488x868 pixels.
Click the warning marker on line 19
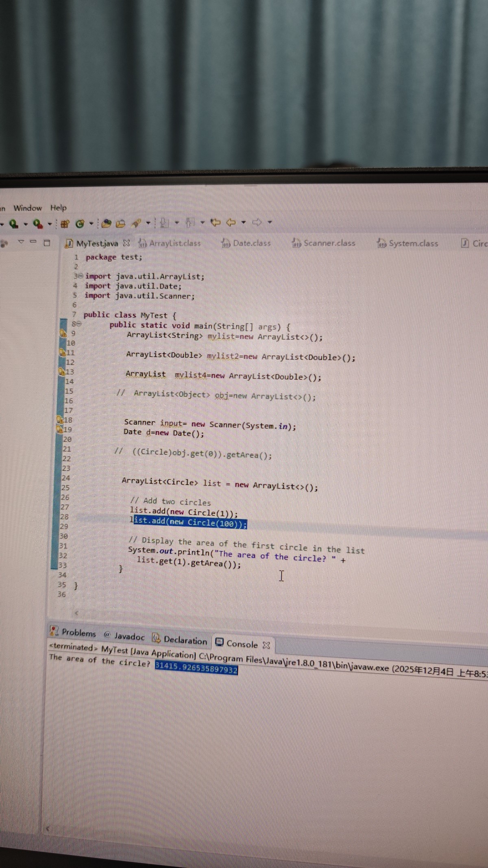[59, 429]
